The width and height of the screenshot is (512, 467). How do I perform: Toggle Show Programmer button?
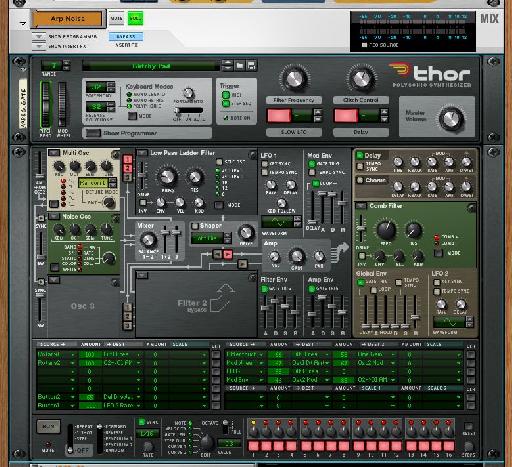93,133
